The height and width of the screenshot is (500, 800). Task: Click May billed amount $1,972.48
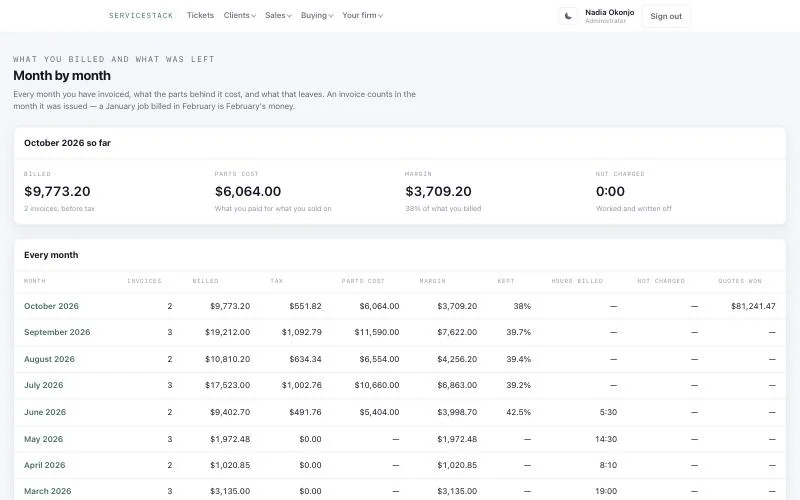(230, 439)
